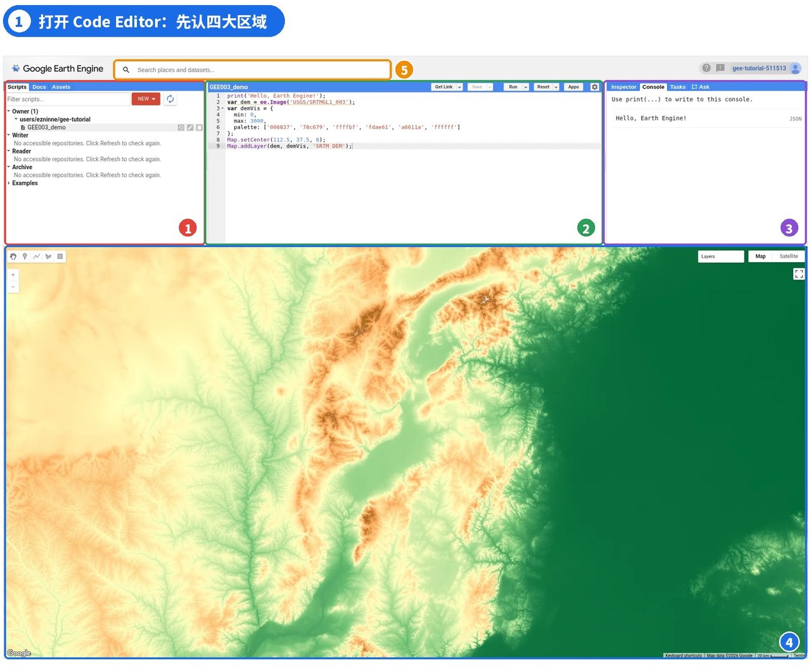Select the draw polygon shape tool
This screenshot has width=811, height=672.
[x=48, y=257]
